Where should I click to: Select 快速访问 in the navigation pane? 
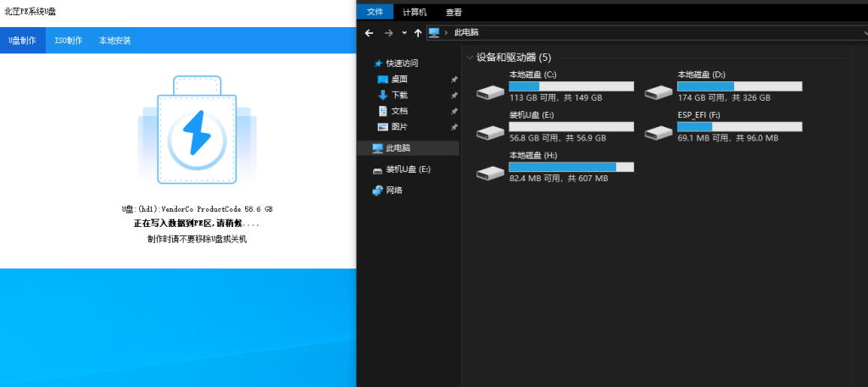(x=402, y=64)
